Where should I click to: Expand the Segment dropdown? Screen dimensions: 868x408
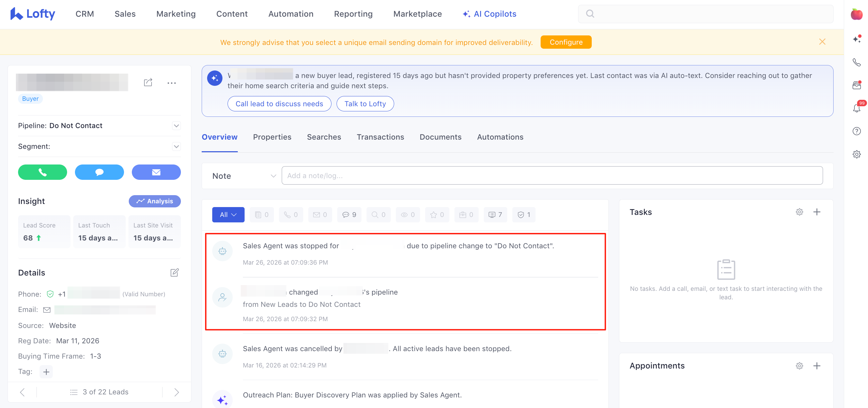click(x=176, y=146)
